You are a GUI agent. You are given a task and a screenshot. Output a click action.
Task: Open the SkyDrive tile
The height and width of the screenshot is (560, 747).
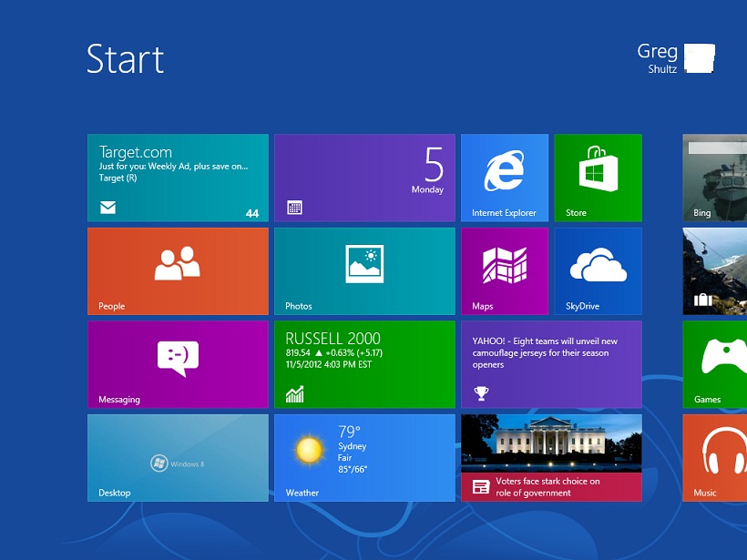point(598,271)
